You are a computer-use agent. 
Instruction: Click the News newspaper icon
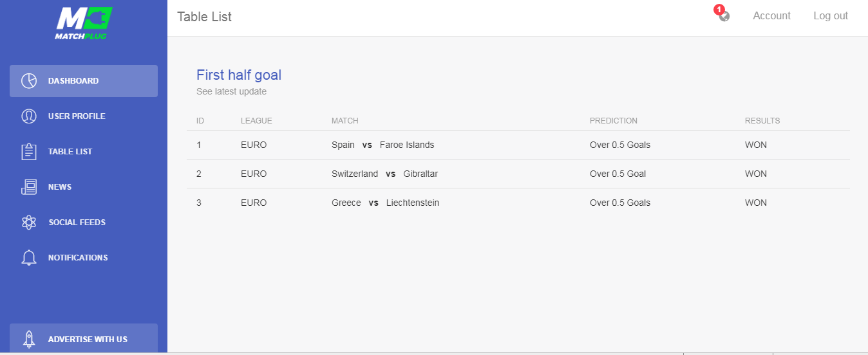(x=29, y=187)
